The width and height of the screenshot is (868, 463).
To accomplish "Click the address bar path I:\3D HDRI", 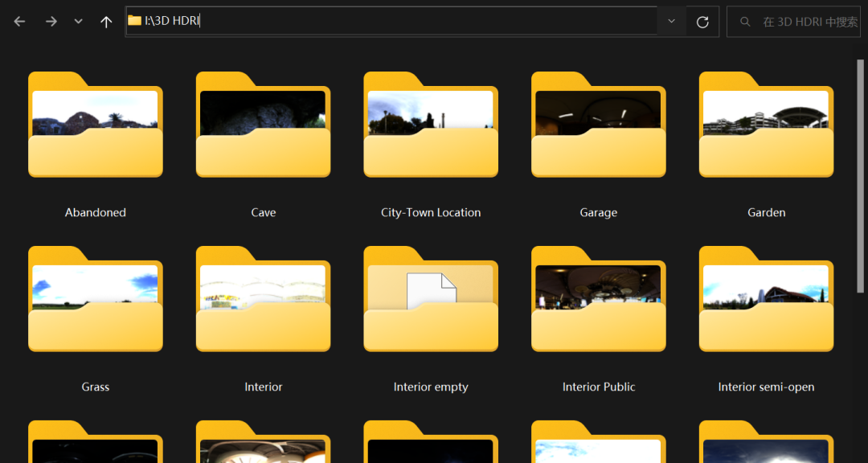I will (172, 21).
